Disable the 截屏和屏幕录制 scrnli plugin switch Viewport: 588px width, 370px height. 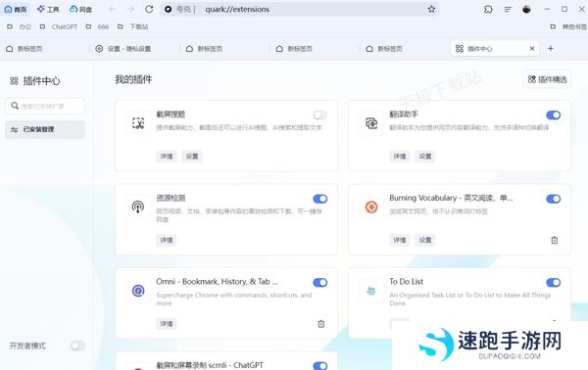click(x=319, y=366)
